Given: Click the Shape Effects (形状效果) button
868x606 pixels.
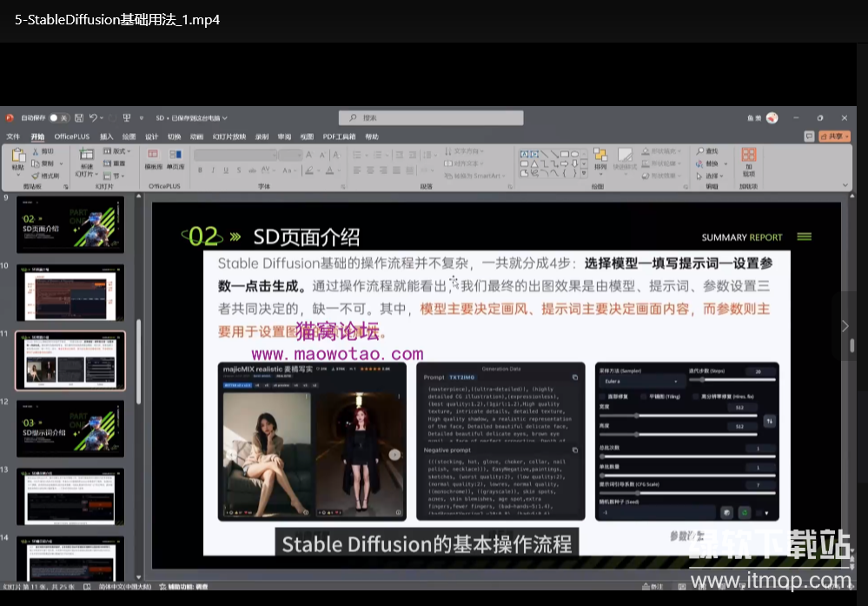Looking at the screenshot, I should point(661,176).
